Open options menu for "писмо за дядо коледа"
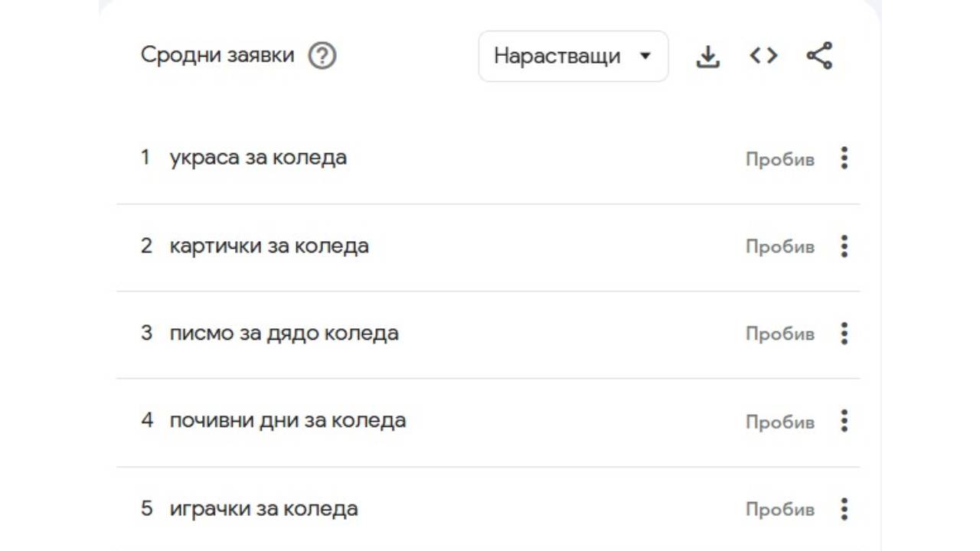980x551 pixels. pyautogui.click(x=844, y=334)
